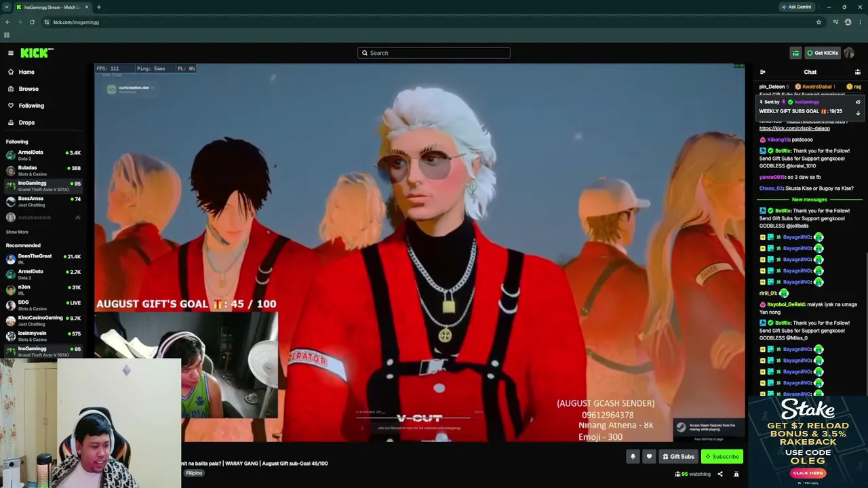Image resolution: width=868 pixels, height=488 pixels.
Task: Select BossArnss channel in the Following list
Action: (42, 201)
